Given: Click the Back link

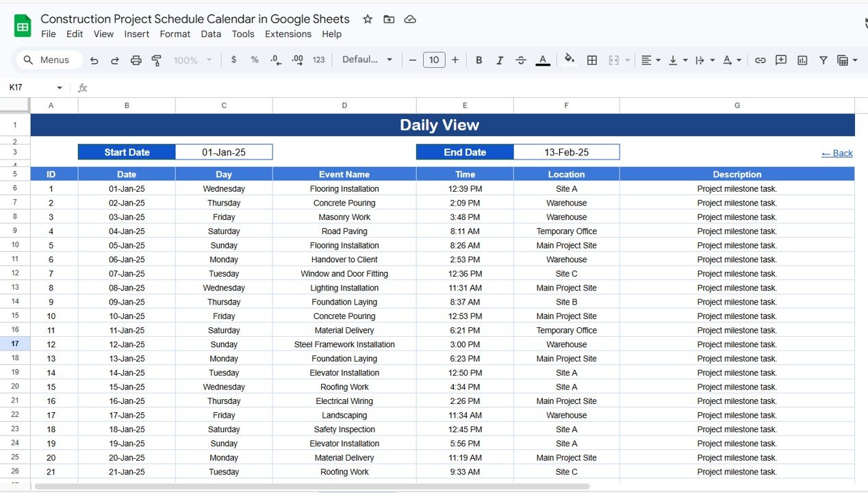Looking at the screenshot, I should click(837, 153).
